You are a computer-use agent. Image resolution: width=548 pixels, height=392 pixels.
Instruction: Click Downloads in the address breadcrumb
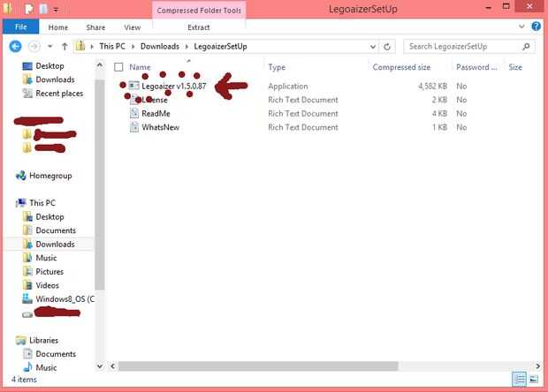pos(160,47)
